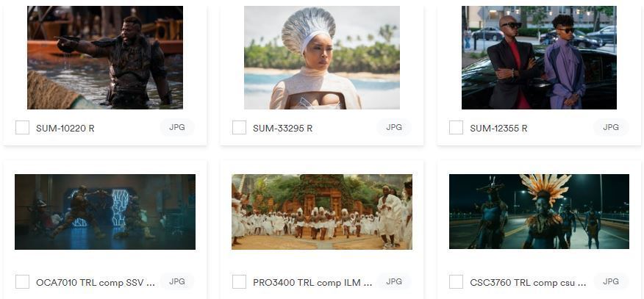The width and height of the screenshot is (644, 299).
Task: Open the man pointing in water thumbnail
Action: coord(105,57)
